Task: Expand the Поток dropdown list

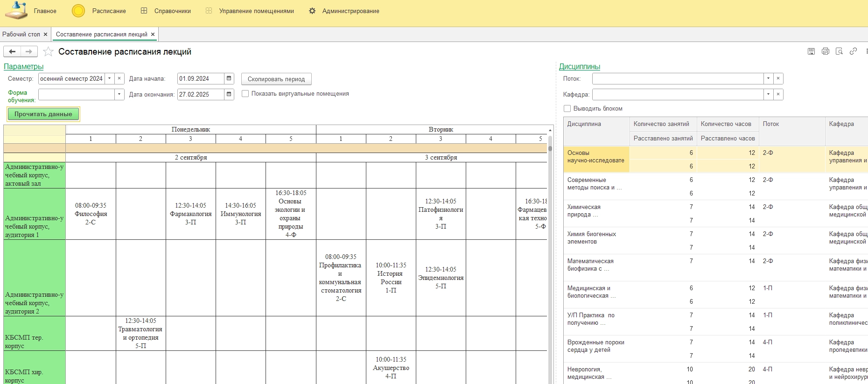Action: point(768,79)
